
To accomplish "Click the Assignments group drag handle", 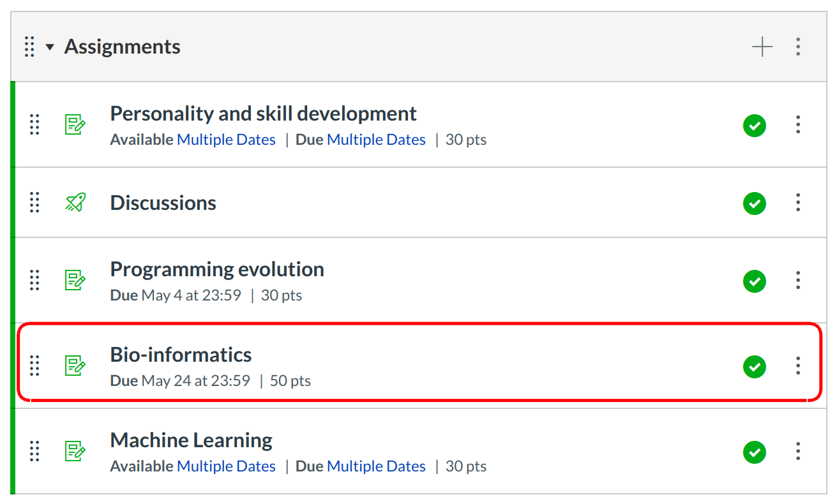I will click(x=29, y=47).
